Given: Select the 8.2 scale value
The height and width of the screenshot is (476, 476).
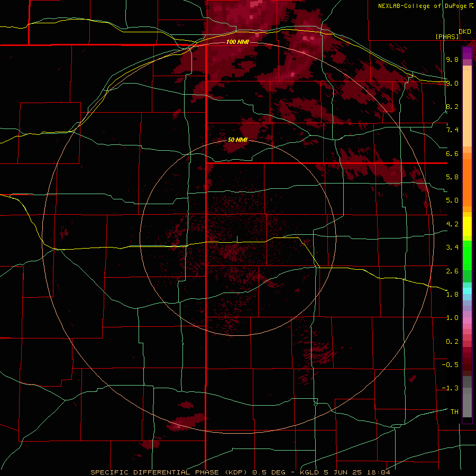Looking at the screenshot, I should coord(452,106).
